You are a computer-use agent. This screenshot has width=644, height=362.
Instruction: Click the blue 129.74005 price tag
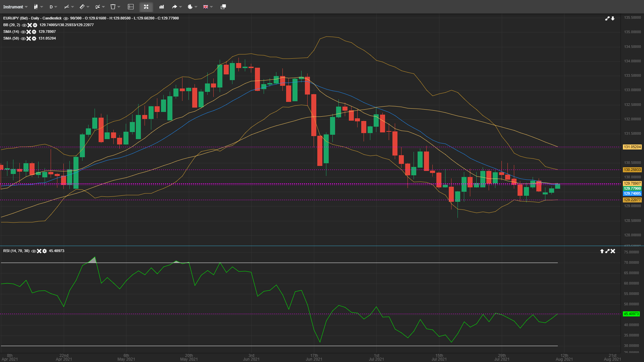632,193
